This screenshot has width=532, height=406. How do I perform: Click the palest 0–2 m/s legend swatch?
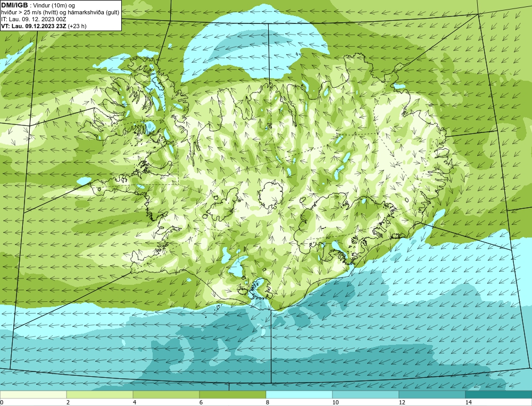(33, 394)
